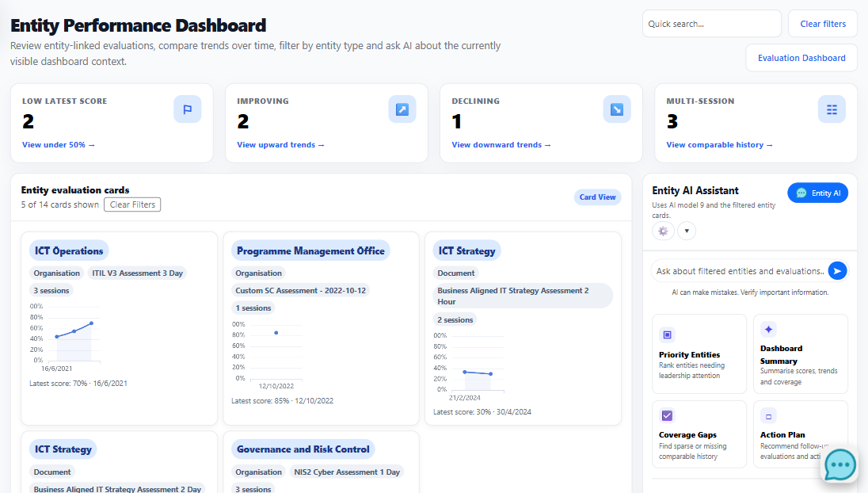Screen dimensions: 868x493
Task: Click the ICT Strategy declining trend chart
Action: pyautogui.click(x=470, y=367)
